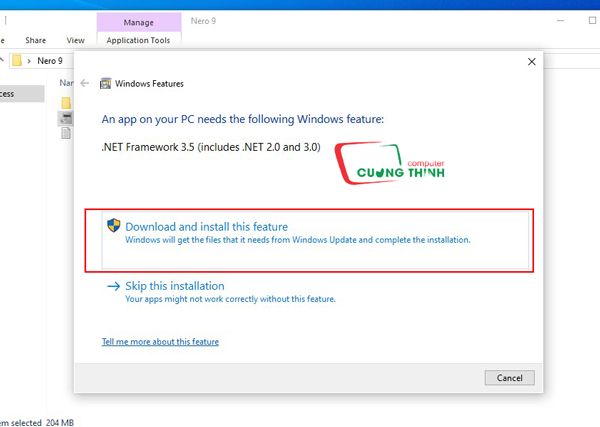Screen dimensions: 600x427
Task: Open the Share ribbon tab
Action: point(36,40)
